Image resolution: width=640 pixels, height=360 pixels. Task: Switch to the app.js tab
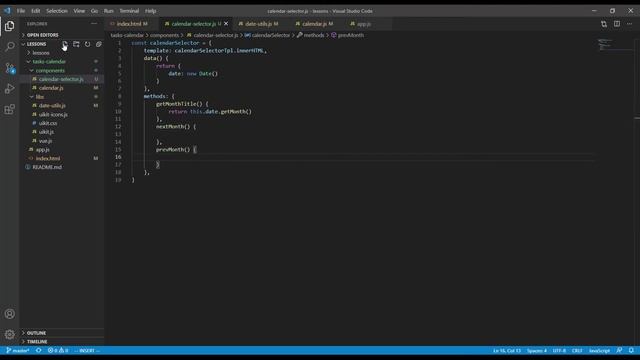pyautogui.click(x=364, y=24)
